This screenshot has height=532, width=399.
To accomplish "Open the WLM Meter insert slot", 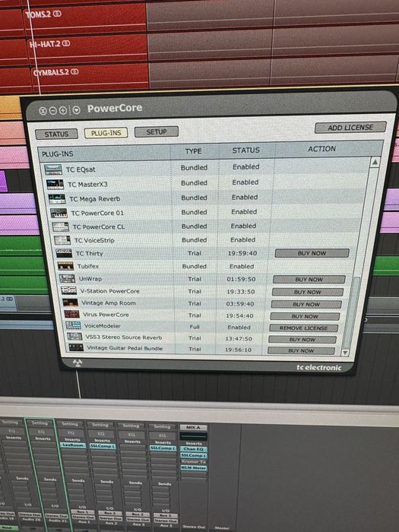I will [193, 468].
